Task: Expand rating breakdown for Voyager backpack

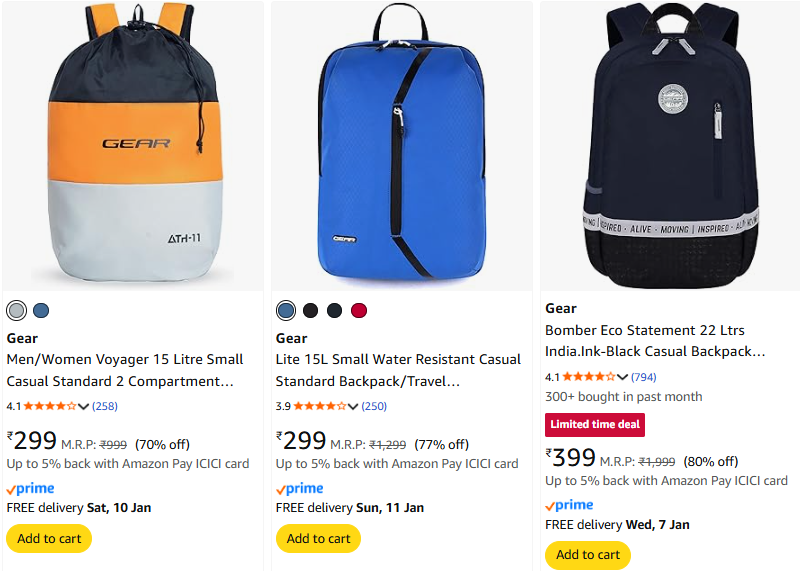Action: 83,407
